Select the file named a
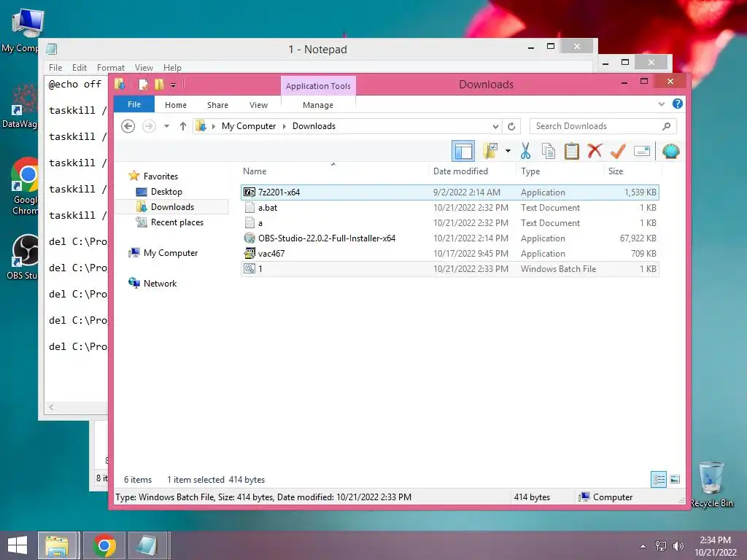The image size is (747, 560). (x=450, y=223)
